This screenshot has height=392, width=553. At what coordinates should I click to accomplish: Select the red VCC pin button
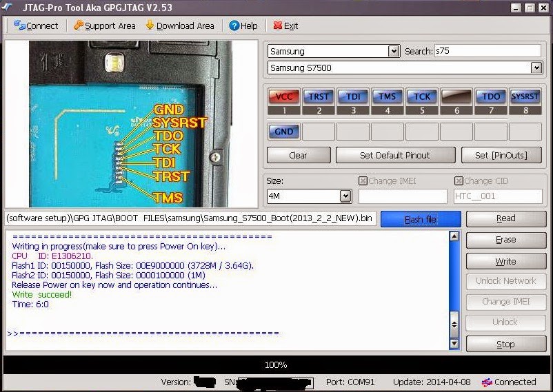284,97
